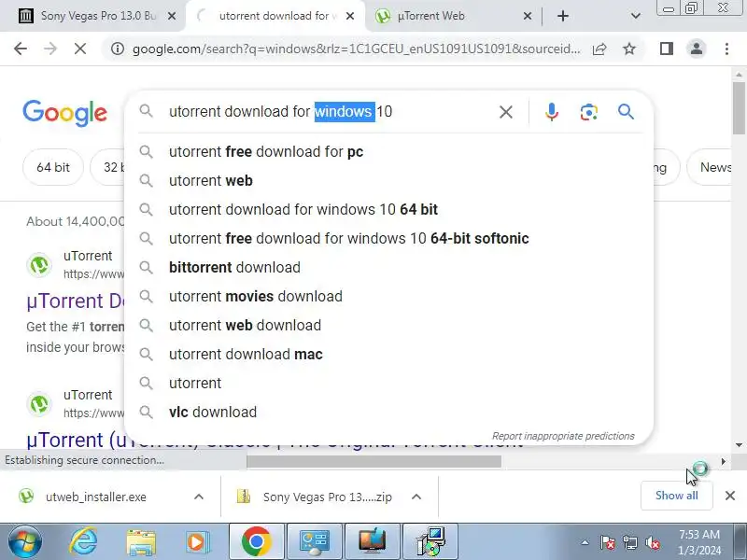Click the muted volume tray icon
This screenshot has width=747, height=560.
pos(653,542)
